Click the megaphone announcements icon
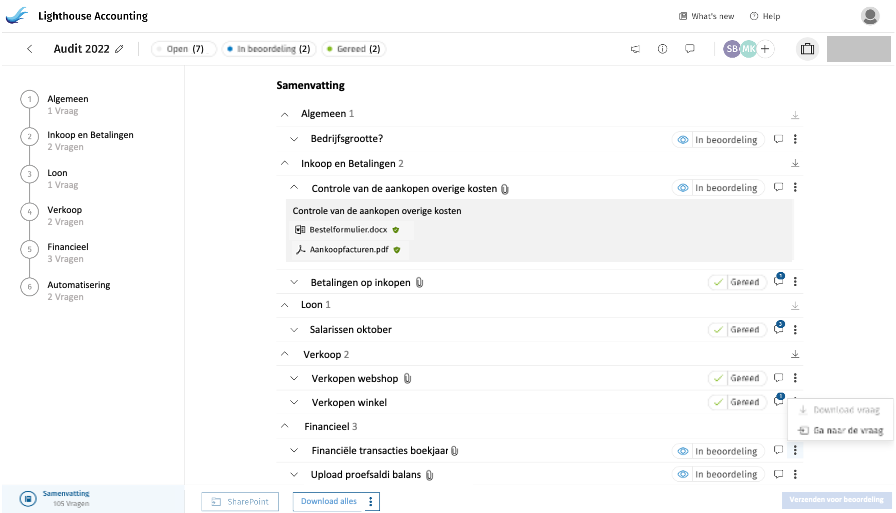Viewport: 896px width, 513px height. (635, 49)
